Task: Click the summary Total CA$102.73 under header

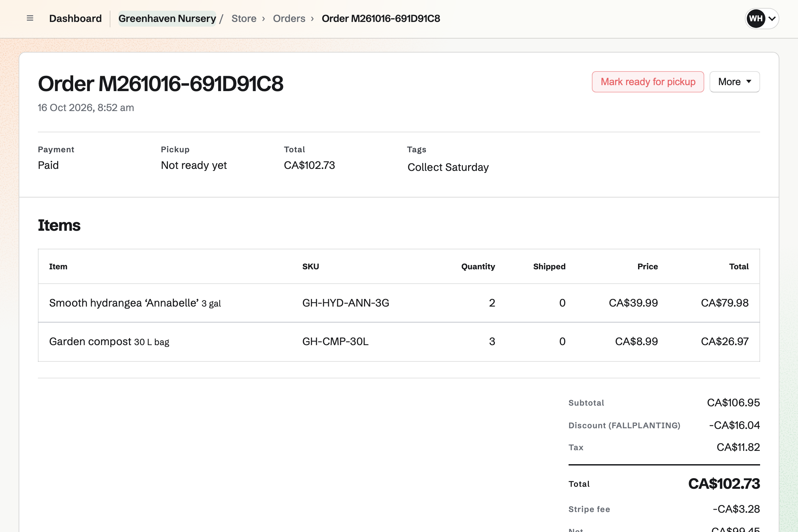Action: [309, 165]
